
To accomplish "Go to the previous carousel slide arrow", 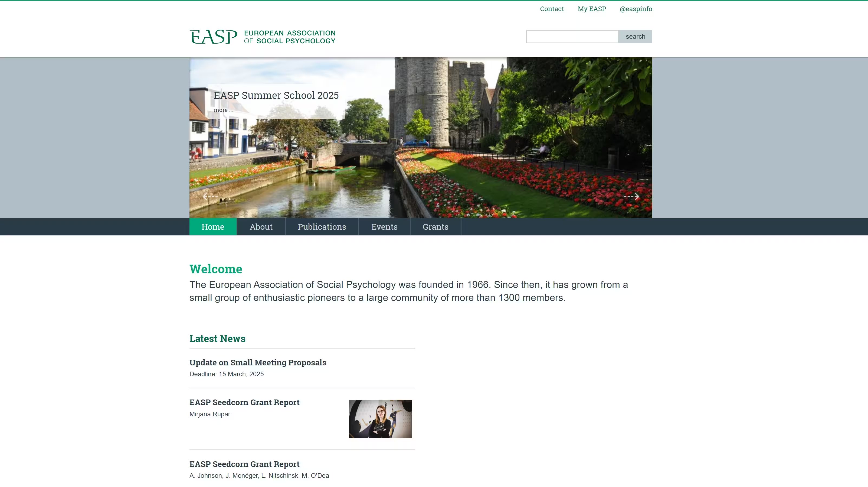I will click(210, 196).
